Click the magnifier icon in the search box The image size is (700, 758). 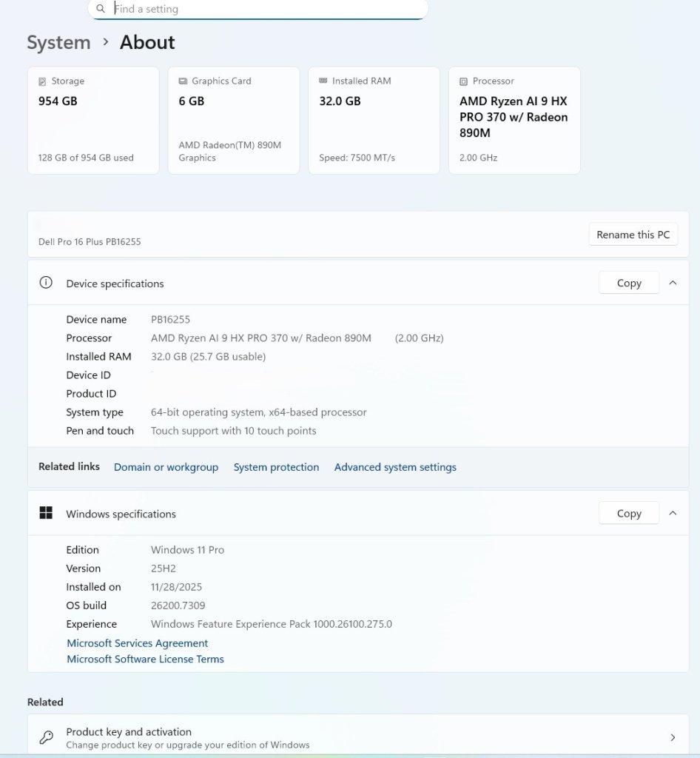[x=101, y=9]
